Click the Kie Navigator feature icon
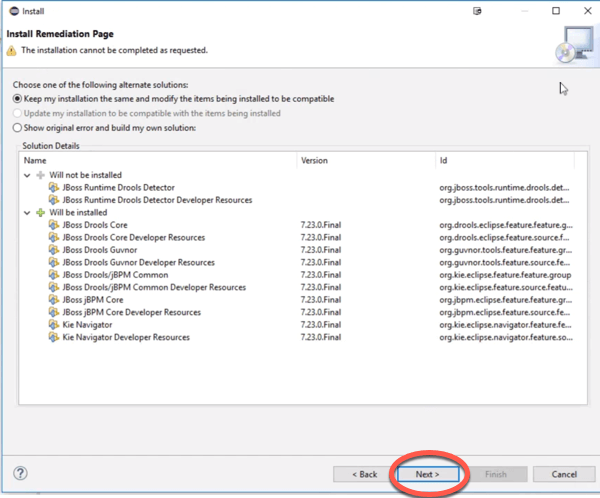The width and height of the screenshot is (600, 498). click(53, 325)
